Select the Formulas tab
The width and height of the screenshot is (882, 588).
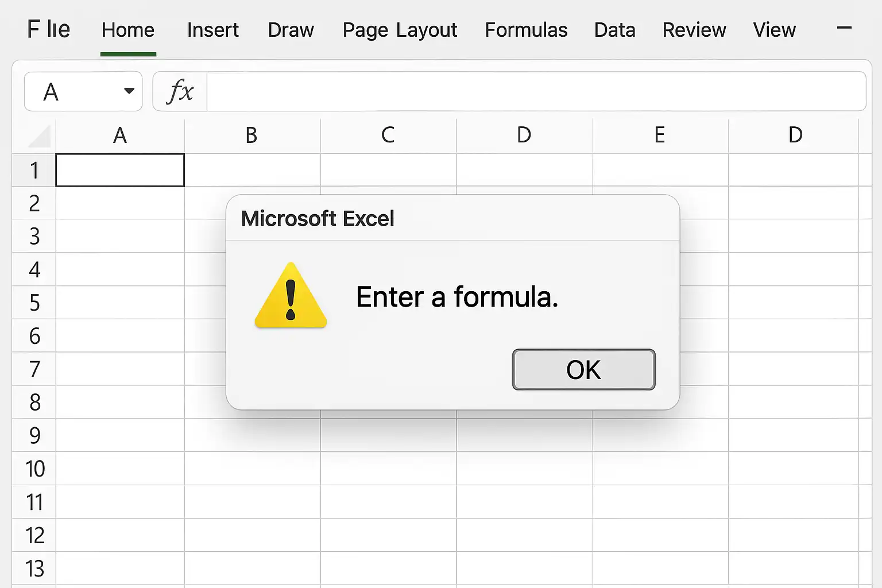(526, 30)
